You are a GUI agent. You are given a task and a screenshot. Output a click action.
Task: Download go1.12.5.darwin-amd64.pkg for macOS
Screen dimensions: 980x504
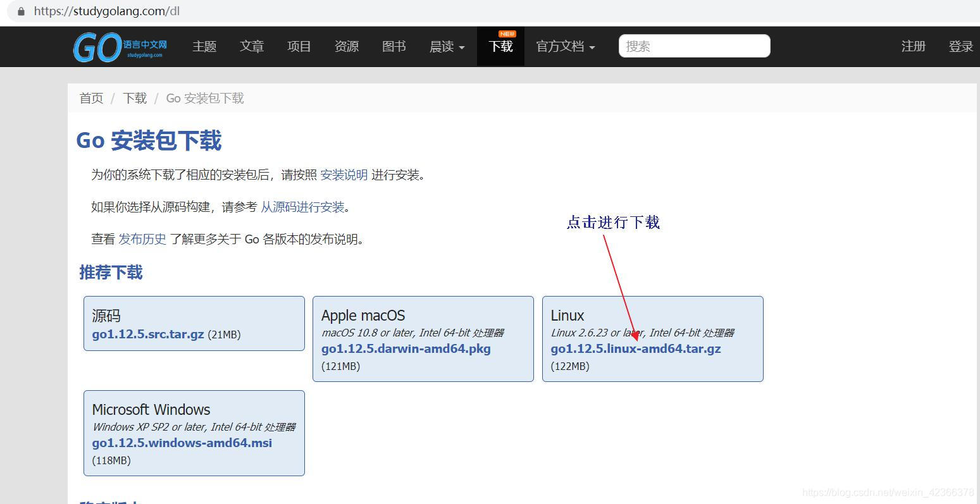[x=406, y=348]
